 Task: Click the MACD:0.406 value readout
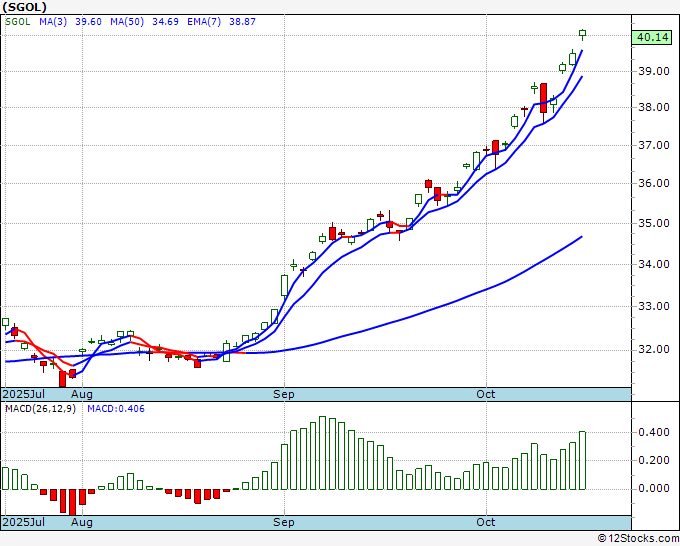tap(116, 409)
